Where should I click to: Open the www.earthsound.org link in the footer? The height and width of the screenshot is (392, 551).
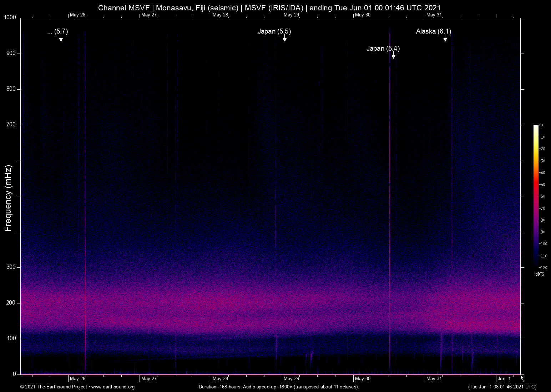pos(113,387)
